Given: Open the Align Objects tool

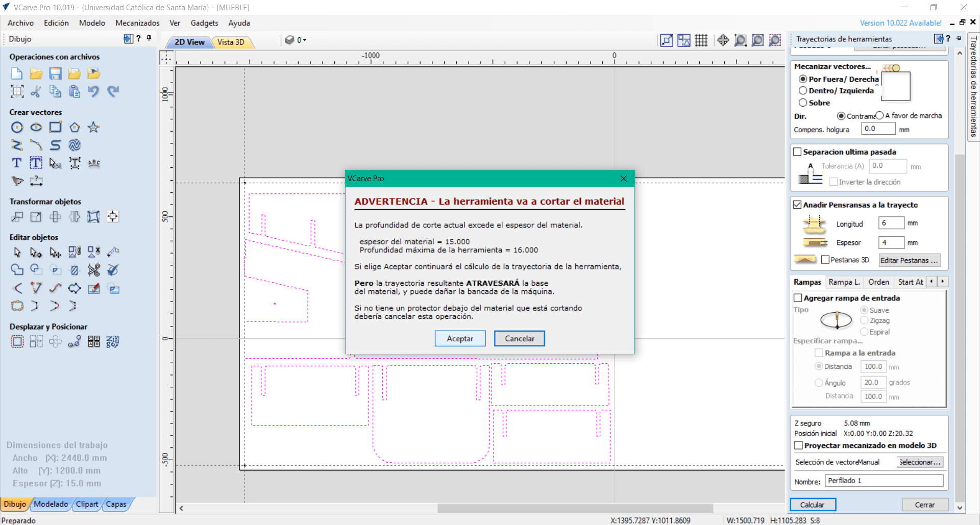Looking at the screenshot, I should click(113, 217).
